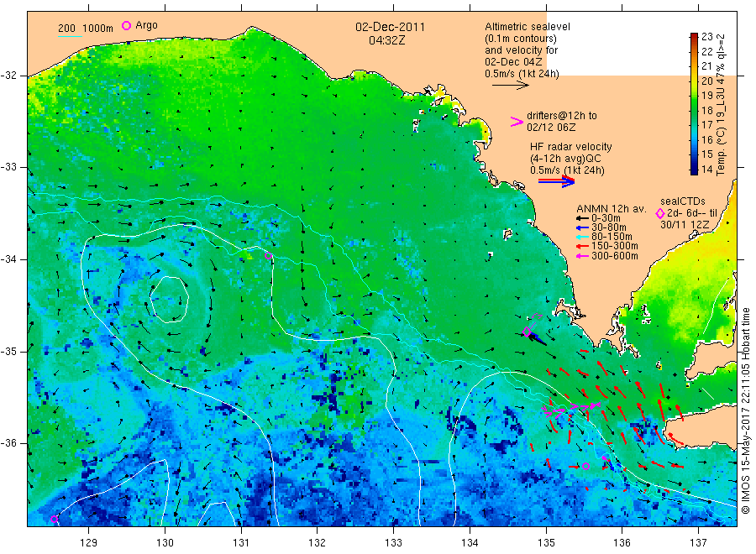The width and height of the screenshot is (756, 554).
Task: Click the '(0.1m contours)' text
Action: [521, 39]
